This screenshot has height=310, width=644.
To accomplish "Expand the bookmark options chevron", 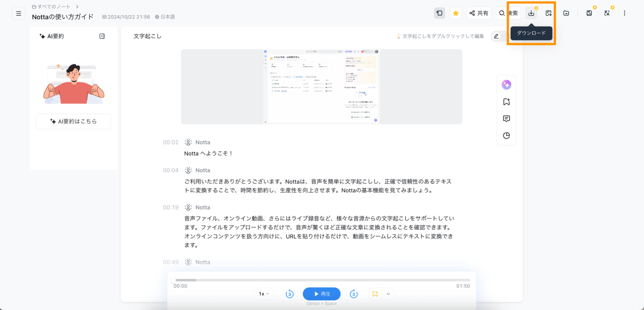I will [x=388, y=294].
